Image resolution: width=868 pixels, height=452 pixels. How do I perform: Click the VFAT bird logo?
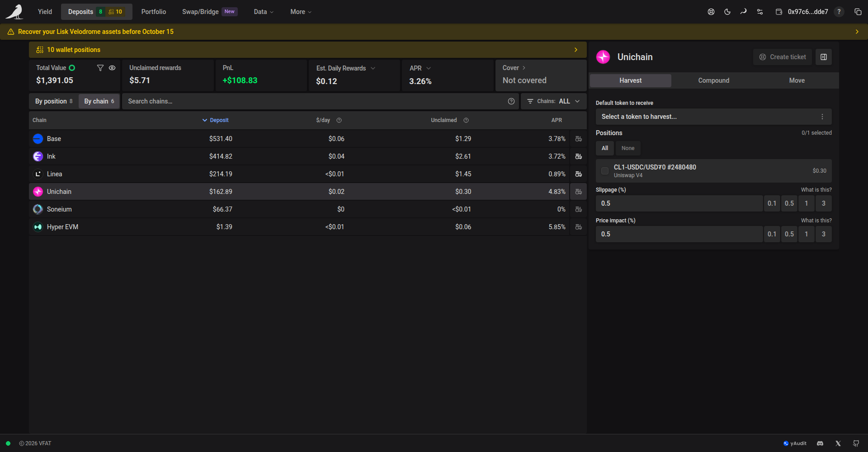14,12
